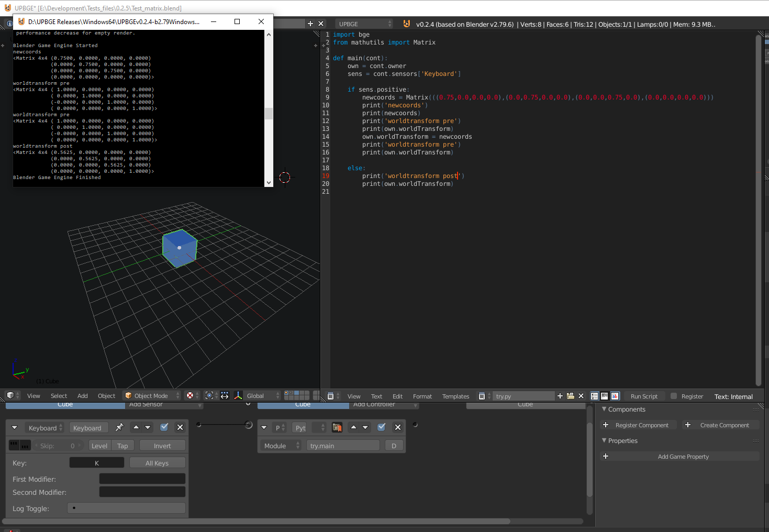This screenshot has height=532, width=769.
Task: Toggle syntax highlighting icon in text editor
Action: click(615, 396)
